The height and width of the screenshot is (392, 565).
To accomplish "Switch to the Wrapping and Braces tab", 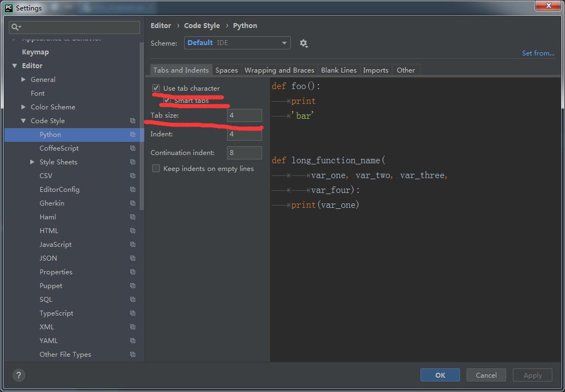I will (279, 70).
